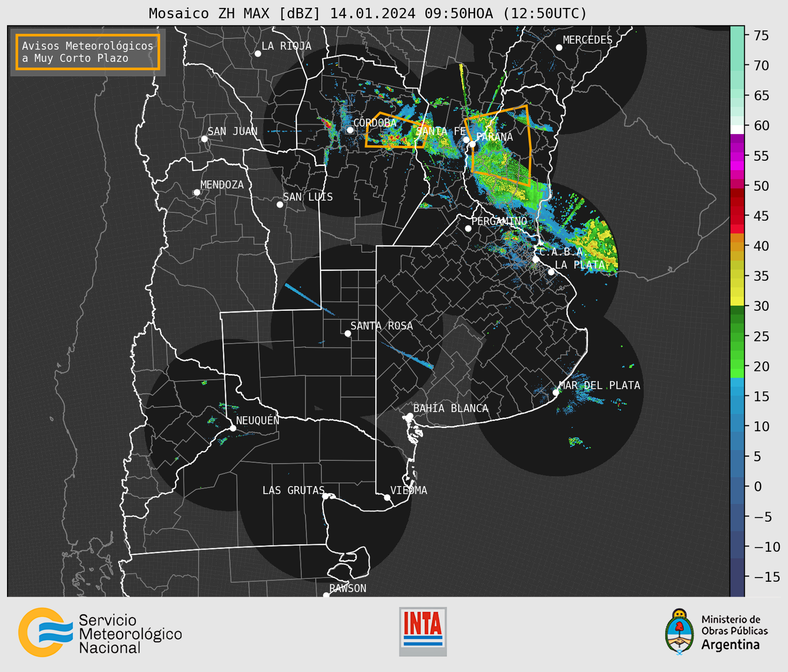Click the white dot marking Bahía Blanca

click(410, 416)
